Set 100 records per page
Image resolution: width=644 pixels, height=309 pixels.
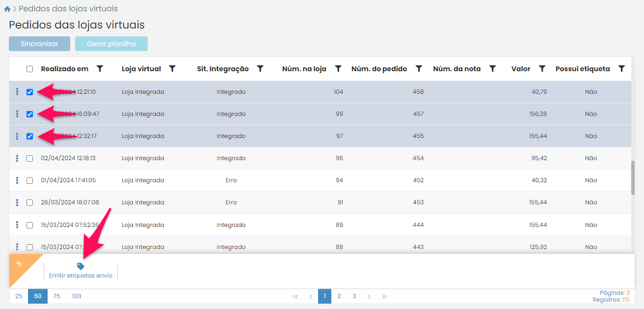point(77,296)
